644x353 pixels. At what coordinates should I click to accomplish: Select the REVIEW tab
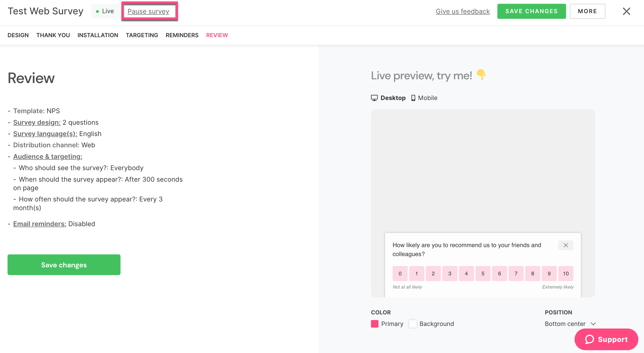[x=217, y=35]
